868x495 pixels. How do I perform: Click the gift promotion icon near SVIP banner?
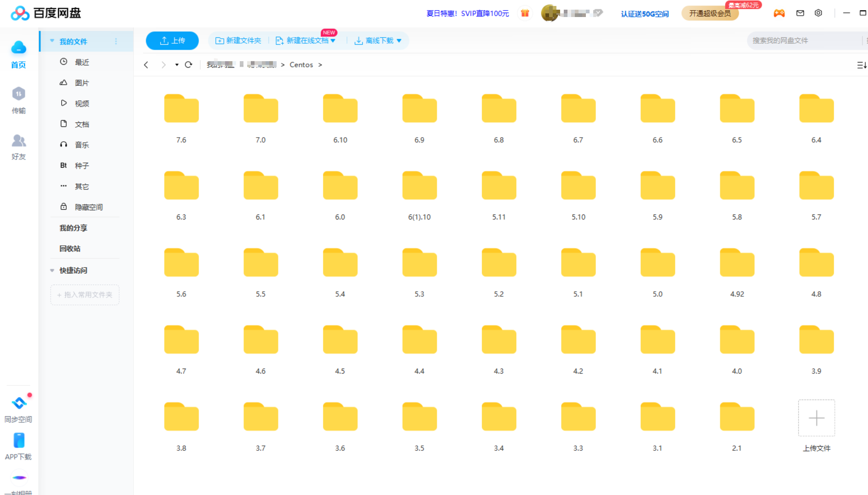[525, 13]
